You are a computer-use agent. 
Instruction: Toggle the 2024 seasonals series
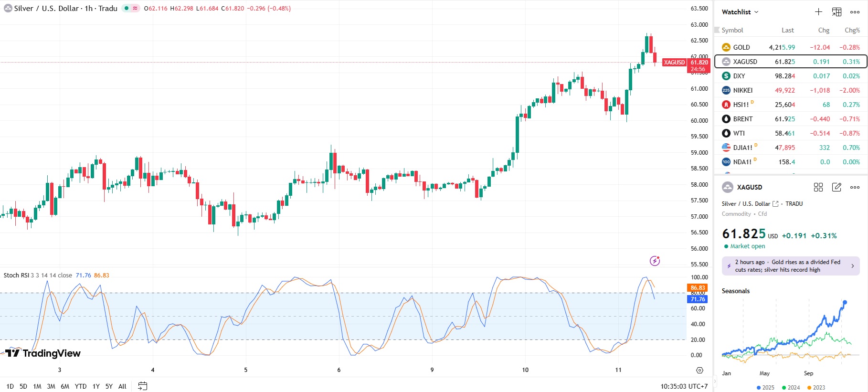791,387
